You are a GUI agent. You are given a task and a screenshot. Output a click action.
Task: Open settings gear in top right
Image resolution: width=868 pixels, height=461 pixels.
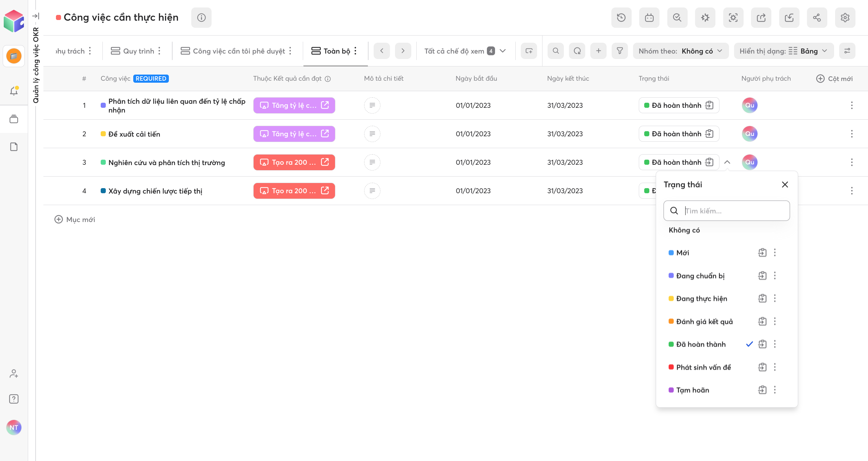point(845,18)
